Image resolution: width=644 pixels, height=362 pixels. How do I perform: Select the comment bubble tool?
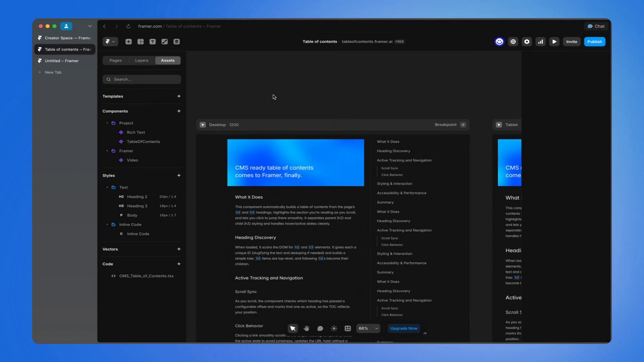click(x=320, y=328)
